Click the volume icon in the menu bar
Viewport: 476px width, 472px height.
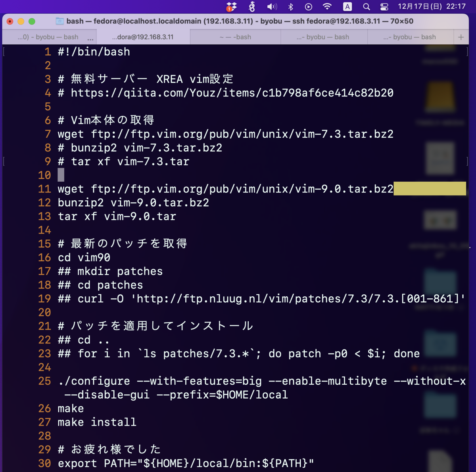point(272,7)
